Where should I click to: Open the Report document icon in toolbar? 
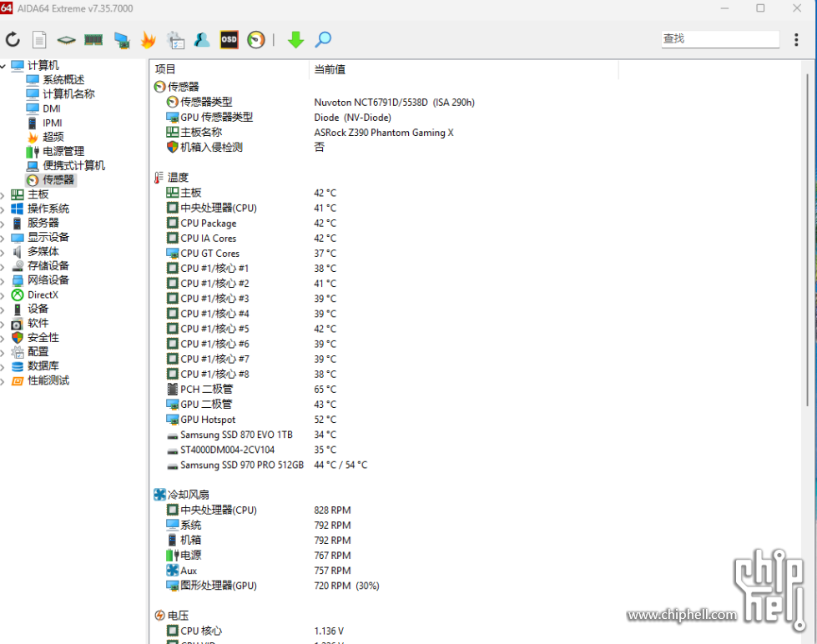click(39, 39)
